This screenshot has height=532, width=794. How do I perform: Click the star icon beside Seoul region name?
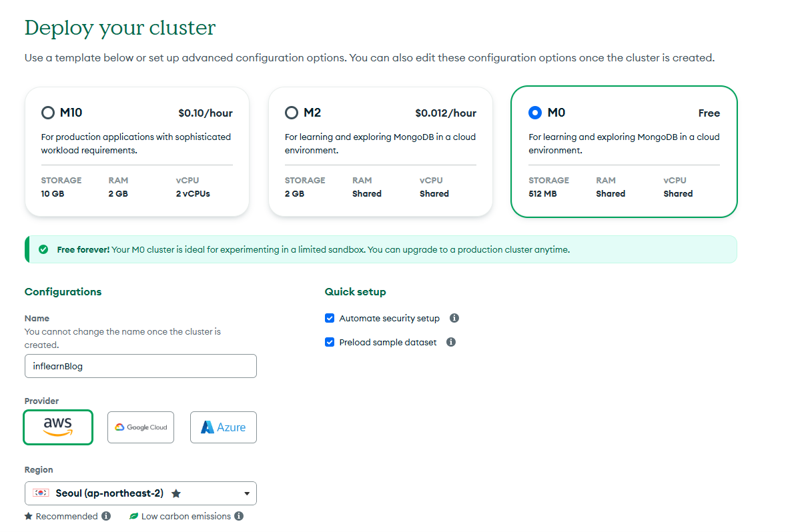[x=175, y=493]
